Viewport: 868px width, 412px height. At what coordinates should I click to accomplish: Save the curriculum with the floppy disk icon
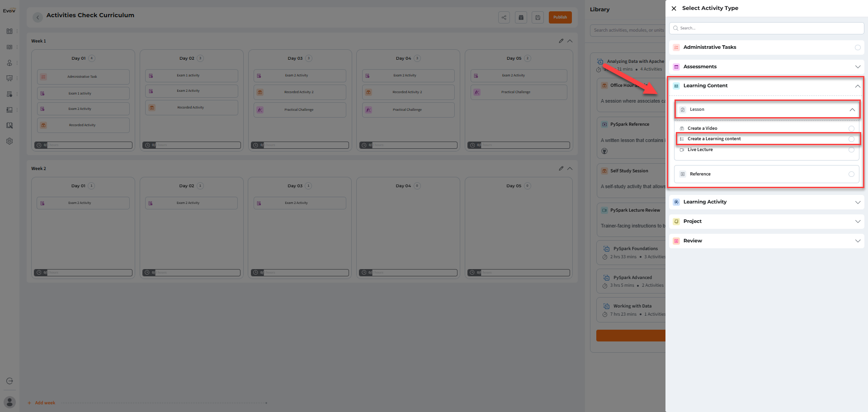pos(538,18)
